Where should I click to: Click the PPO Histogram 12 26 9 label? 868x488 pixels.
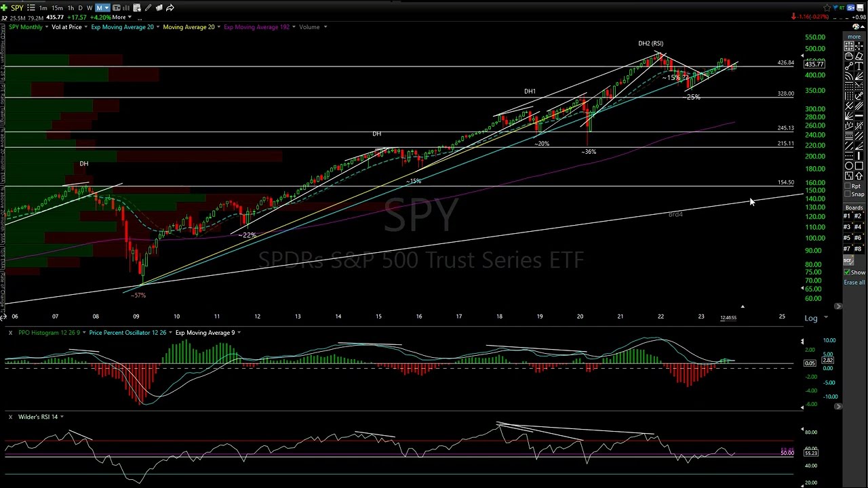[x=50, y=333]
